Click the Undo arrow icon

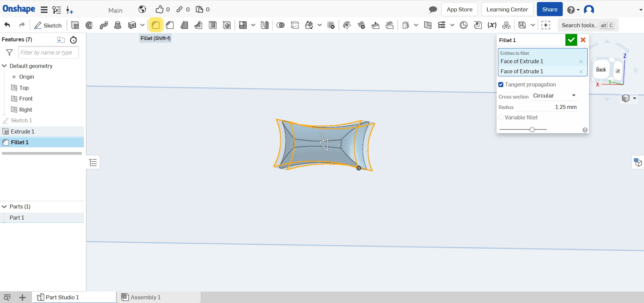click(7, 25)
